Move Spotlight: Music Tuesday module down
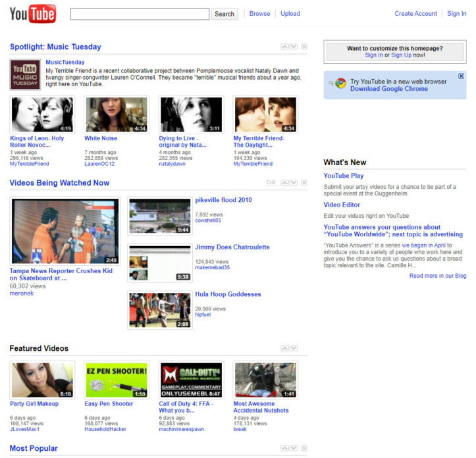The height and width of the screenshot is (458, 476). 294,47
